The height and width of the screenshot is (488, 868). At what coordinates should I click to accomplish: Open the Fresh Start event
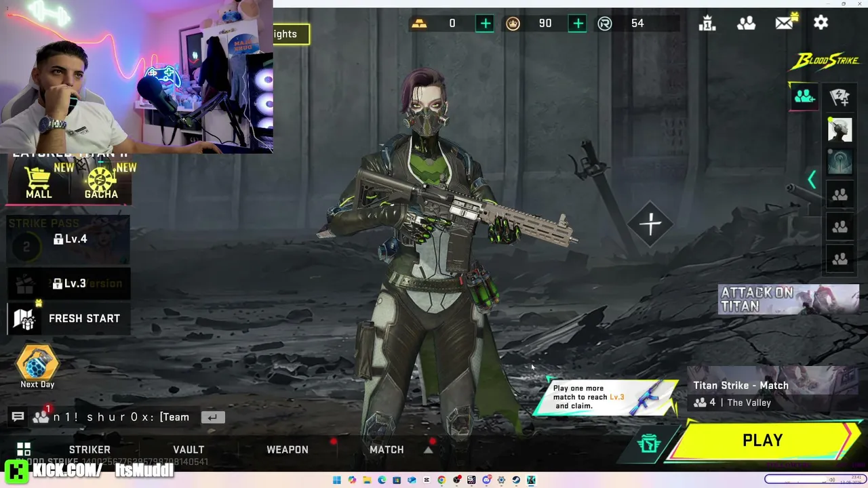click(68, 319)
